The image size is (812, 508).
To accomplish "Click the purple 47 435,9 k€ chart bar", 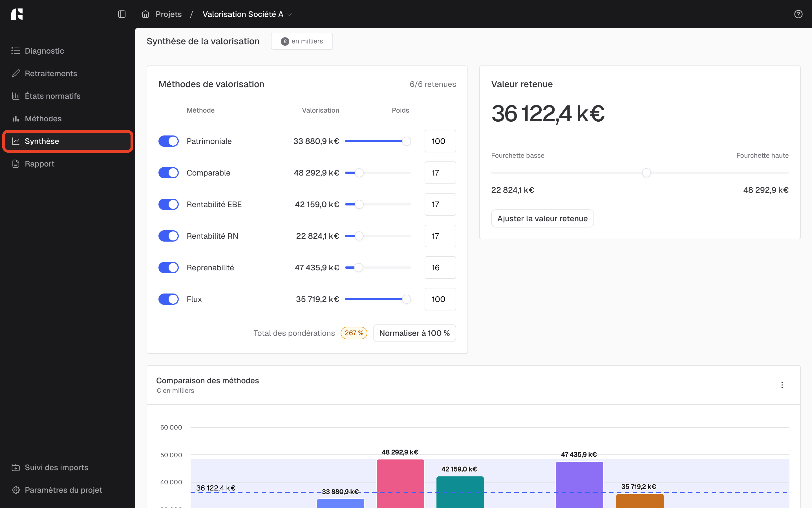I will (579, 485).
